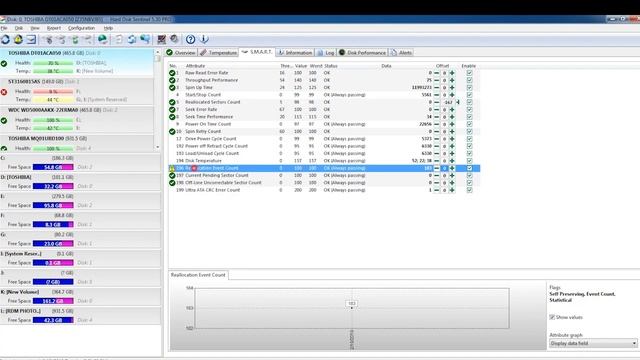Click the document page toolbar icon
This screenshot has height=360, width=640.
click(118, 39)
